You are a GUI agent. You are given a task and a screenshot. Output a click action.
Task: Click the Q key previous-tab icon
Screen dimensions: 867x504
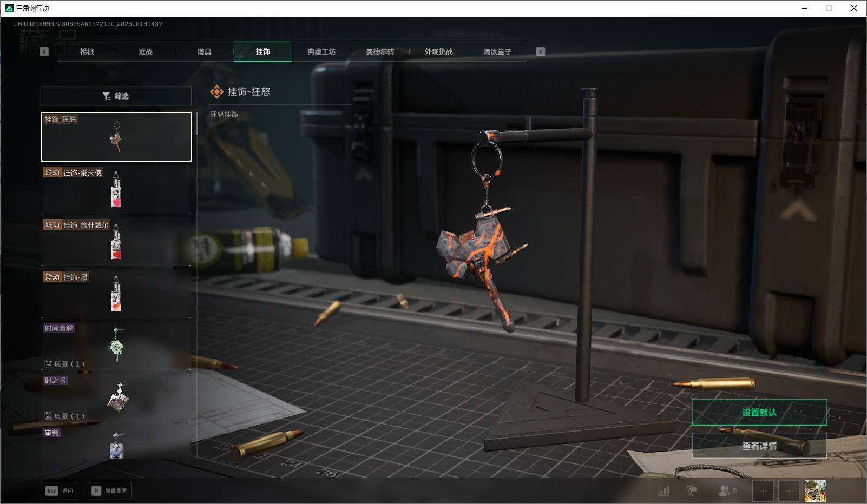tap(44, 51)
